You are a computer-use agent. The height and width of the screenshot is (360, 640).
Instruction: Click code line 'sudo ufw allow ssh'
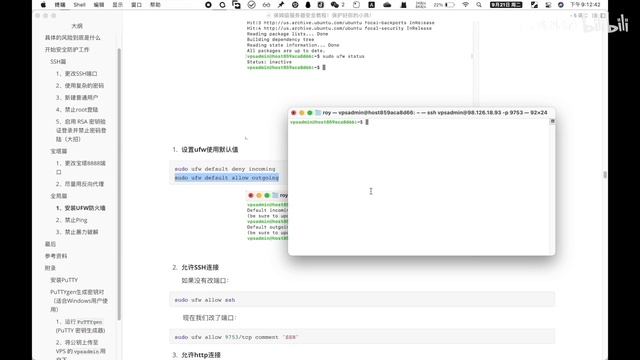[205, 300]
